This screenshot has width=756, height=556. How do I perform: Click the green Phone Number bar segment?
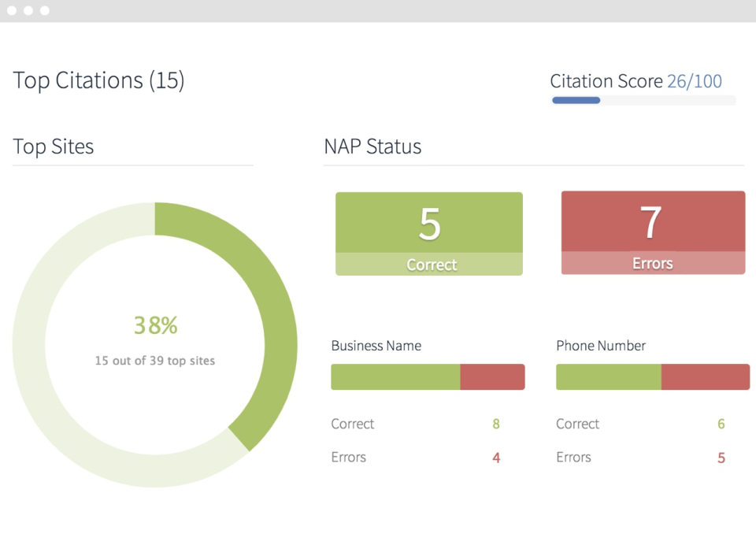pos(609,377)
